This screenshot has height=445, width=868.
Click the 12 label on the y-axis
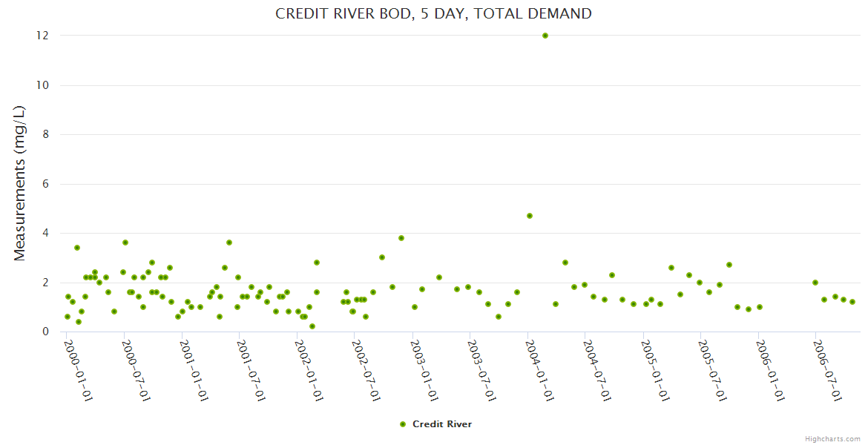43,36
